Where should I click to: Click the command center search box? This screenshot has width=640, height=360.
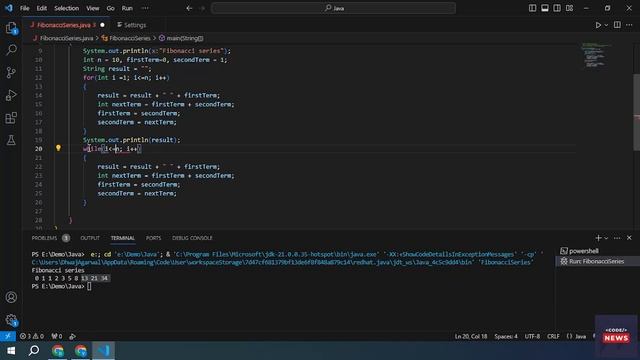point(333,8)
